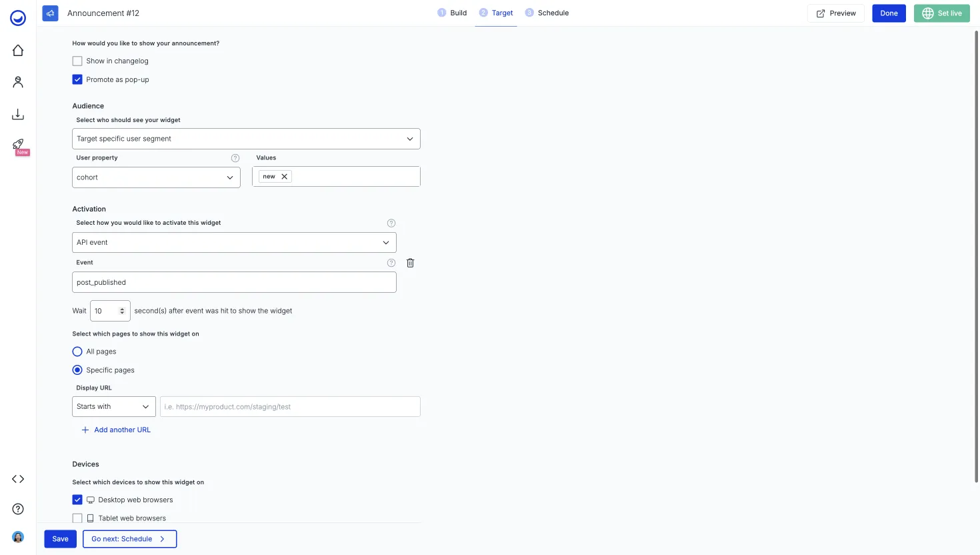Open the Help question mark icon
The image size is (980, 555).
click(17, 509)
